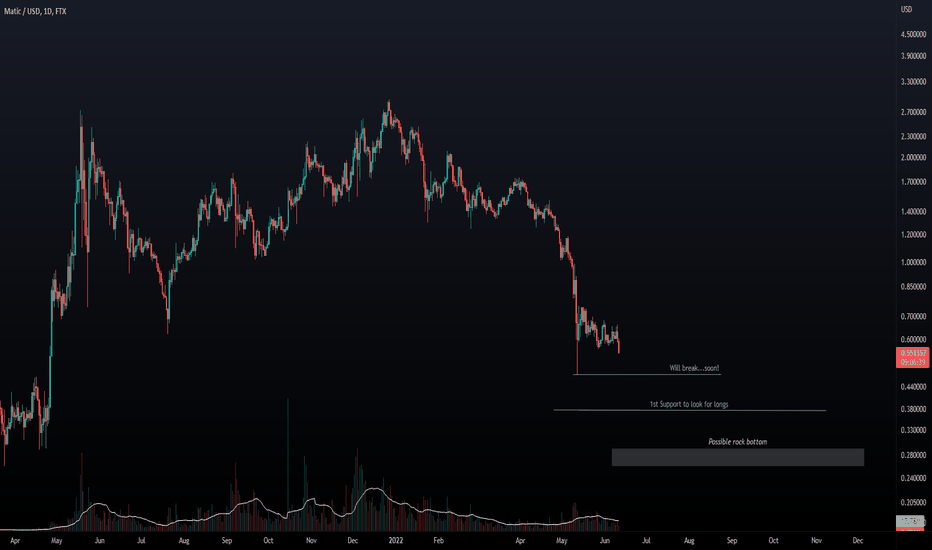932x550 pixels.
Task: Click the 0.330000 price axis label
Action: coord(913,430)
